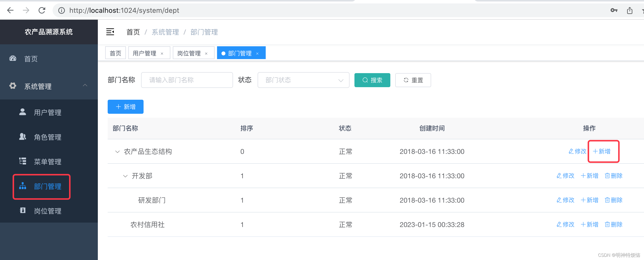This screenshot has height=260, width=644.
Task: Click the 创建时间 column header
Action: 432,128
